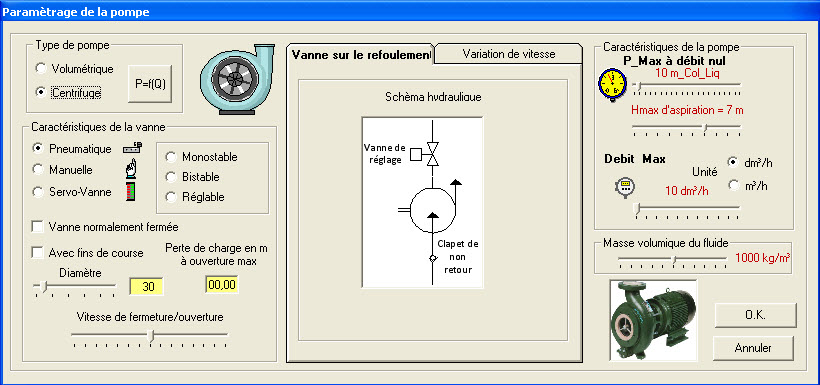Click the servo-valve gauge icon
820x385 pixels.
tap(131, 191)
